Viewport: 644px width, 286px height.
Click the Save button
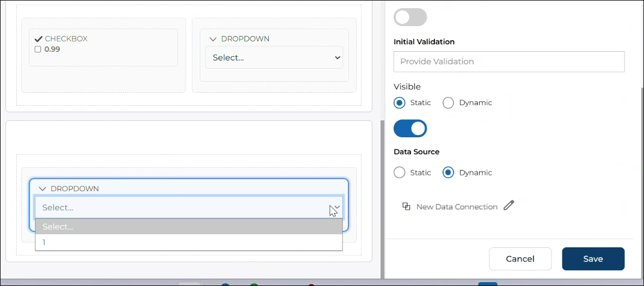[593, 259]
